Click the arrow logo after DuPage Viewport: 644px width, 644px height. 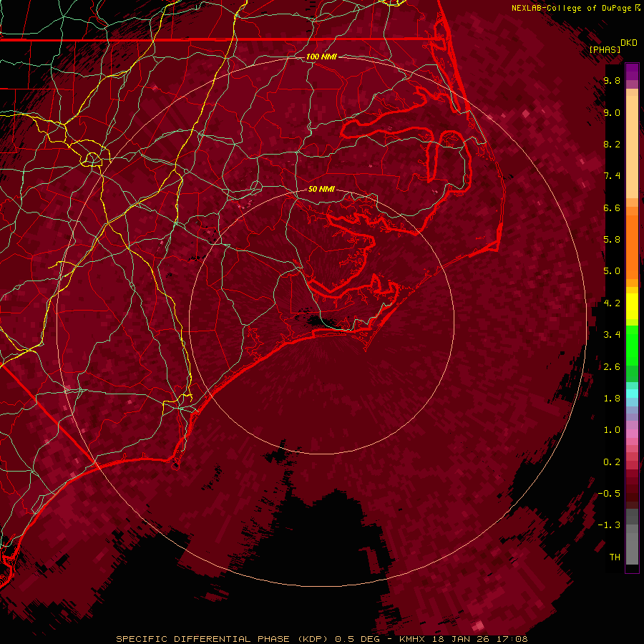[638, 8]
